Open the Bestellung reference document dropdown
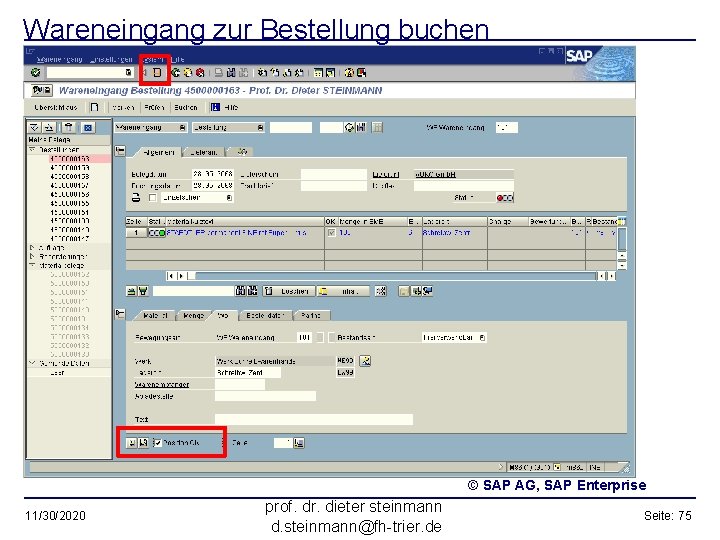 [x=260, y=128]
